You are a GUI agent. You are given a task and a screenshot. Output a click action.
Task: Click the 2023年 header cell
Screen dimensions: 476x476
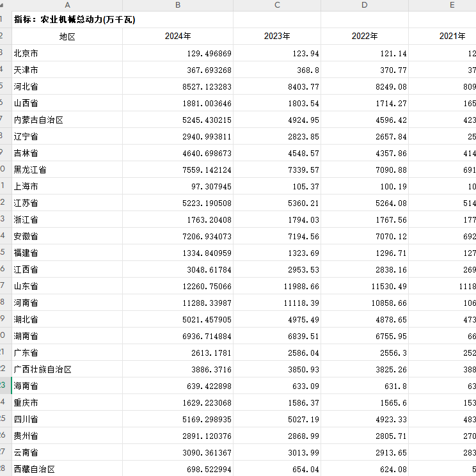tap(277, 36)
